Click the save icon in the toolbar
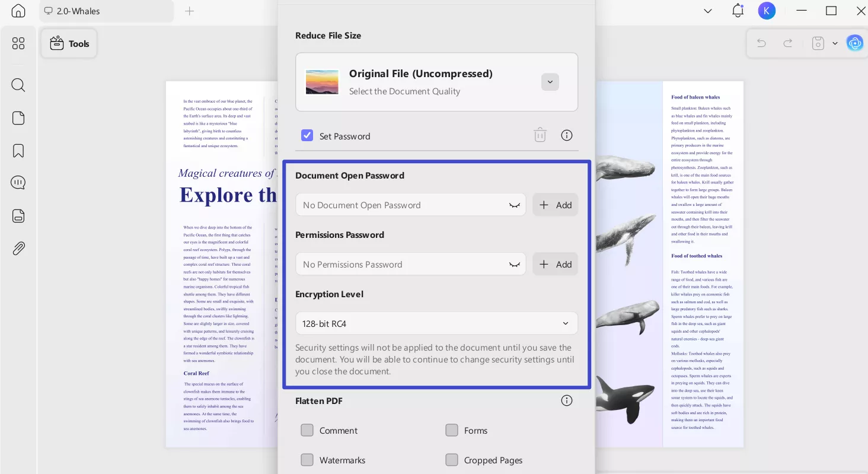868x474 pixels. click(818, 43)
